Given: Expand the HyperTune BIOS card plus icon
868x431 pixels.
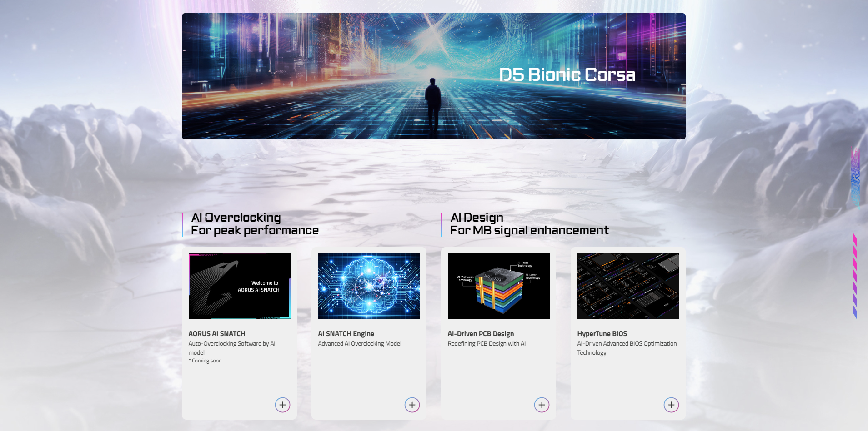Looking at the screenshot, I should [671, 405].
